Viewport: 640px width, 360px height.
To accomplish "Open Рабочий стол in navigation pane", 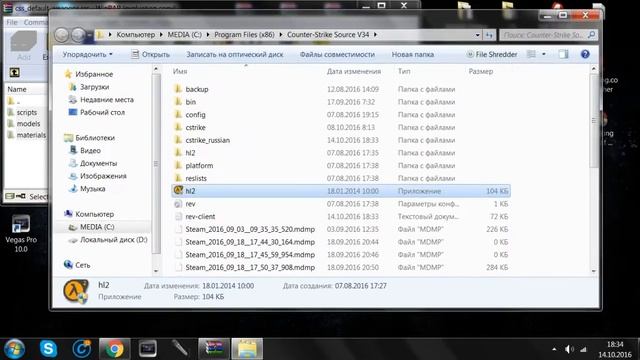I will coord(102,112).
